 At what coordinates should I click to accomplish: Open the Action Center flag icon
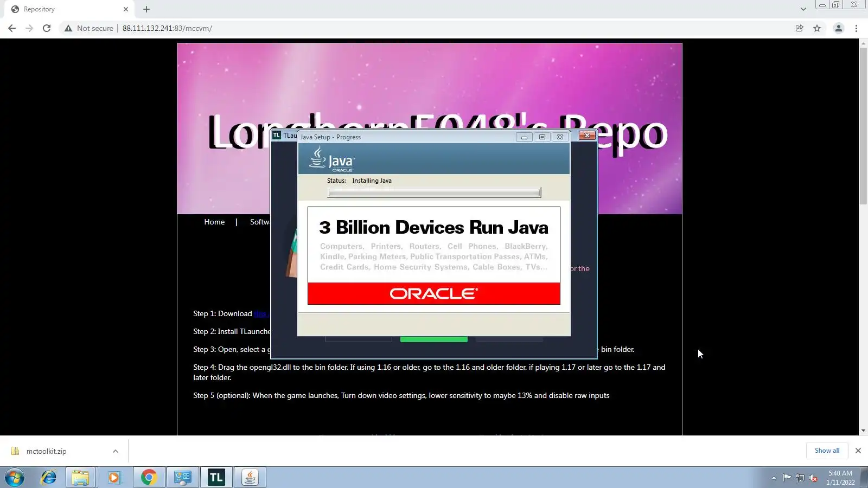[787, 478]
